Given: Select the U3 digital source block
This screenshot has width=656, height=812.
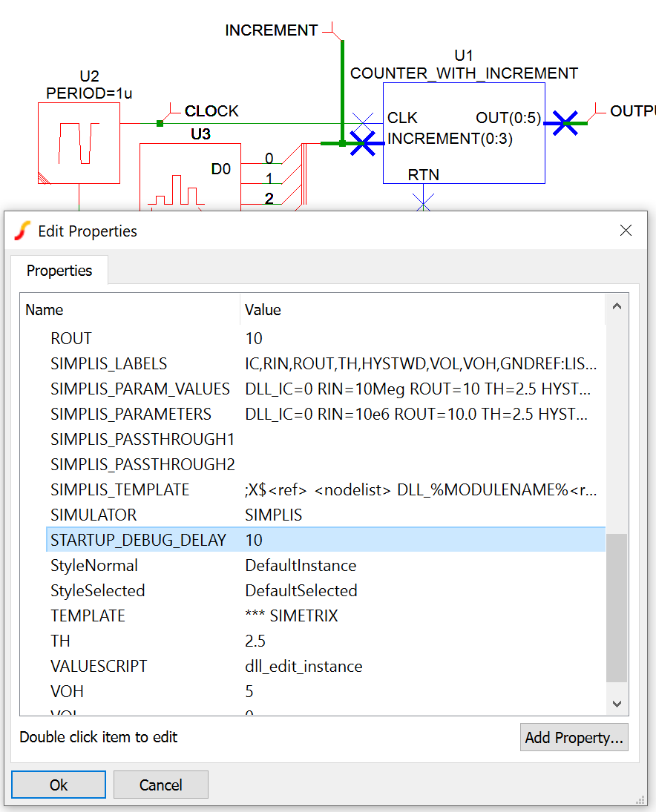Looking at the screenshot, I should point(190,178).
